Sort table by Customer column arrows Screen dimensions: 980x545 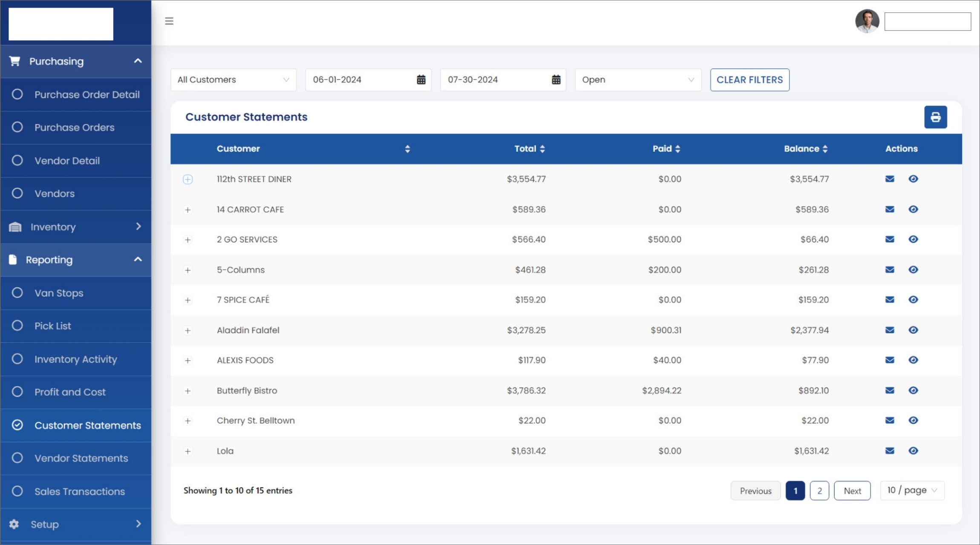pos(407,149)
